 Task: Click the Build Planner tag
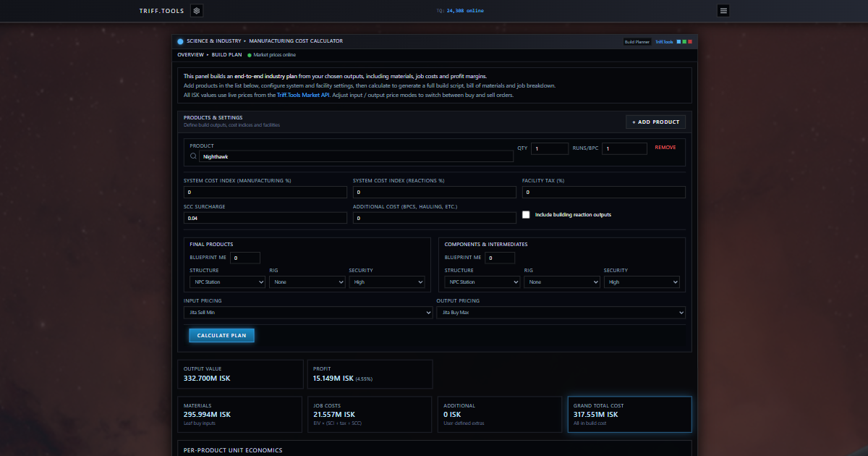(637, 42)
